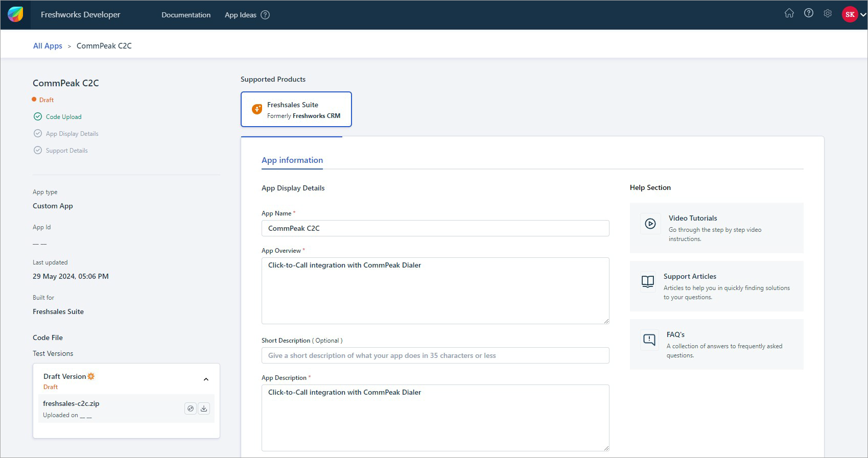
Task: Focus the App Name input field
Action: 435,228
